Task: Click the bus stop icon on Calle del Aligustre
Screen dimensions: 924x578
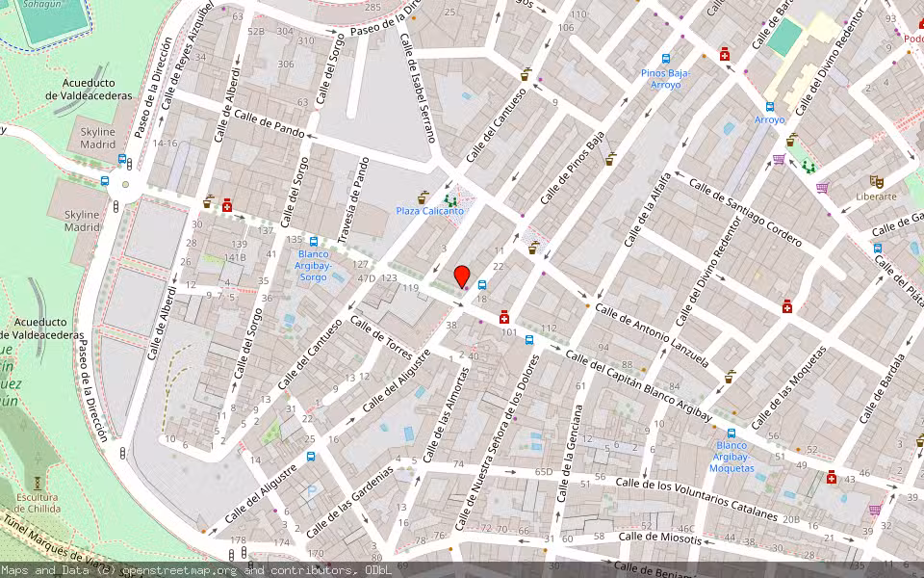Action: pos(311,456)
